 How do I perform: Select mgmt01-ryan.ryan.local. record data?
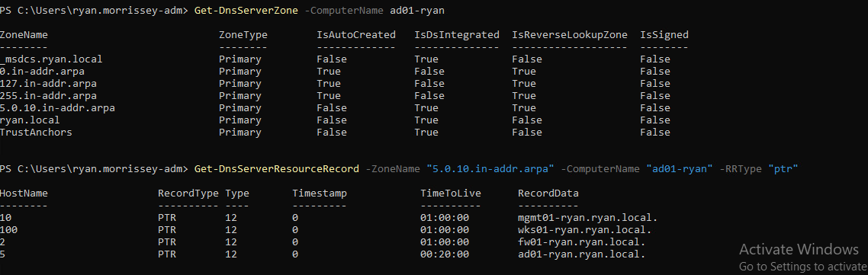pos(588,217)
